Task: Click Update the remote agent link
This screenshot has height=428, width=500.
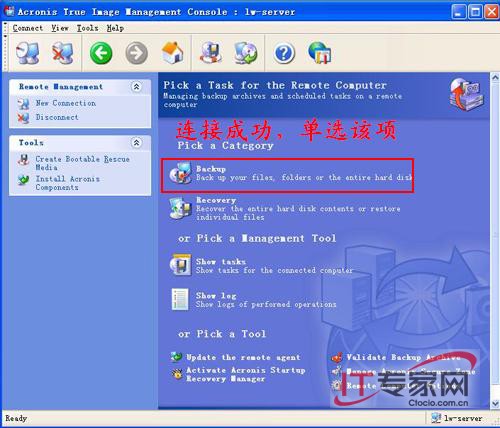Action: tap(243, 357)
